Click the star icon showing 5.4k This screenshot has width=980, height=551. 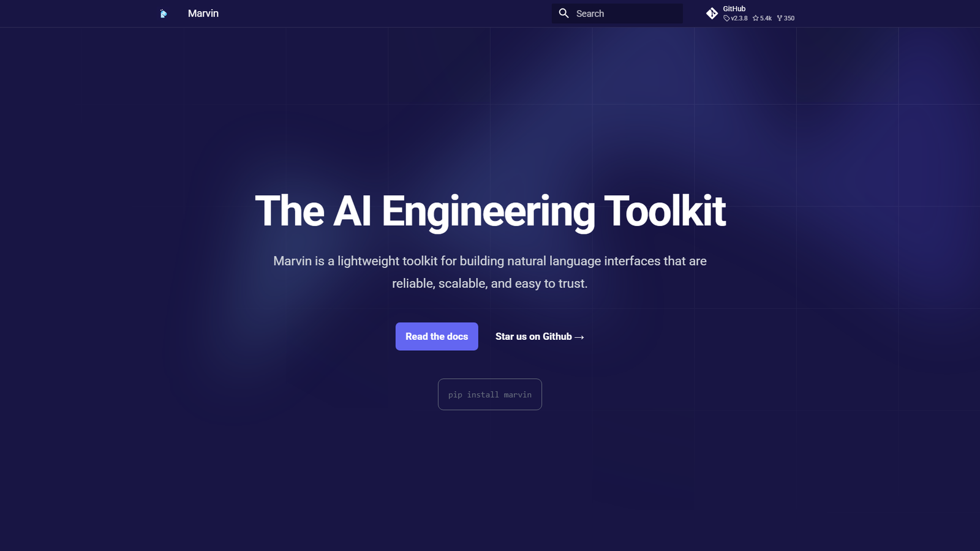pyautogui.click(x=756, y=18)
